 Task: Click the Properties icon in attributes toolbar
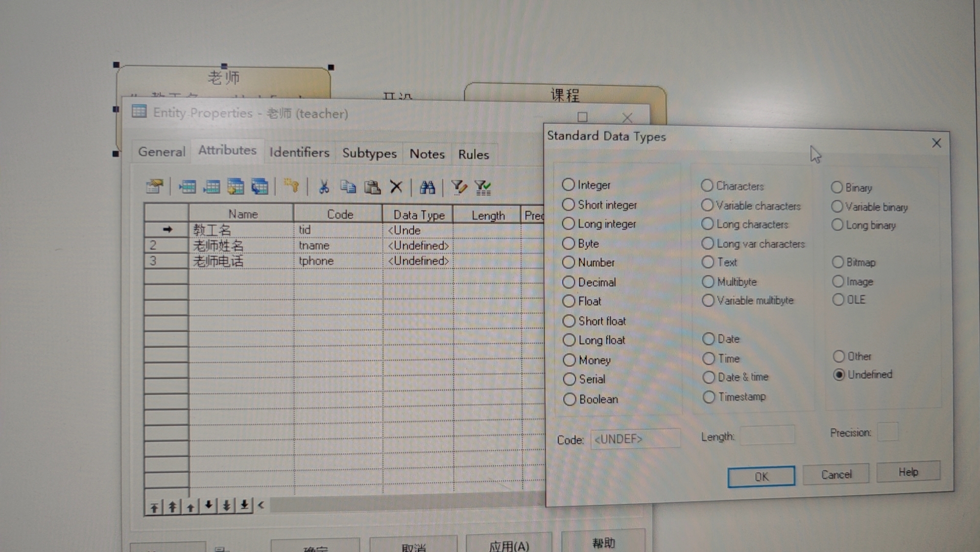(x=154, y=187)
